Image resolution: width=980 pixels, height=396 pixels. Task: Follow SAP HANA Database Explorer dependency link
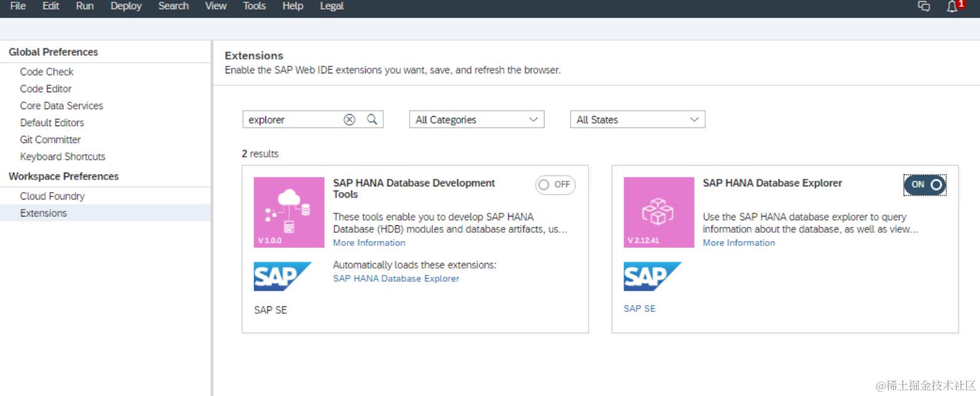(396, 279)
